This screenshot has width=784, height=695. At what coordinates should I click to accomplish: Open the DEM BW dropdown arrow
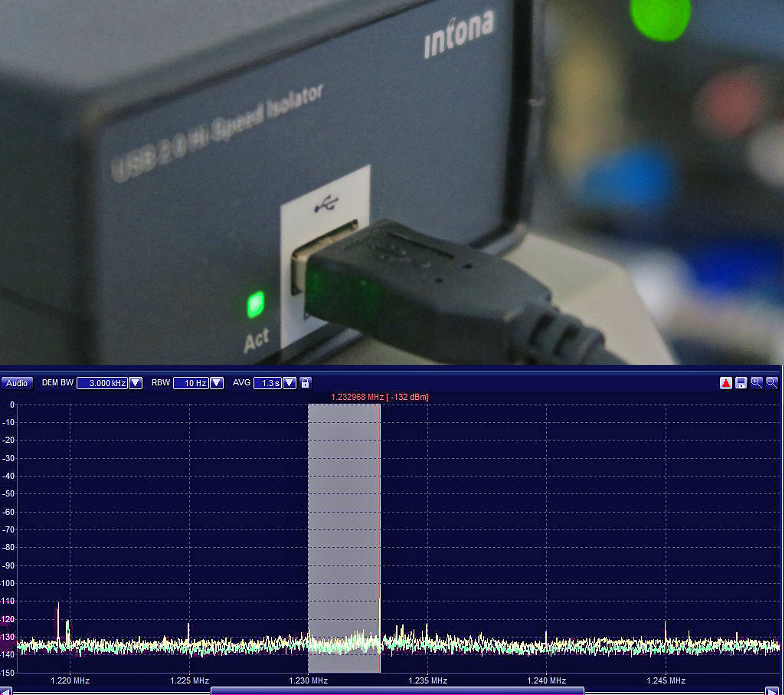pos(135,383)
